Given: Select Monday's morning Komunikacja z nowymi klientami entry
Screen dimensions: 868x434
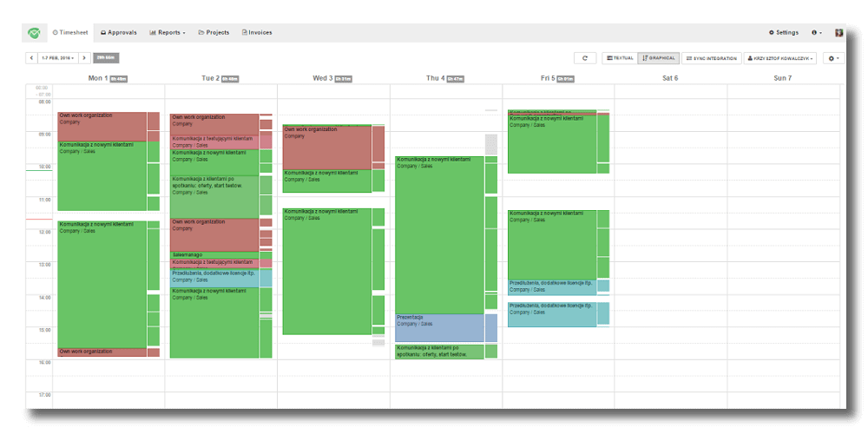Looking at the screenshot, I should (102, 176).
